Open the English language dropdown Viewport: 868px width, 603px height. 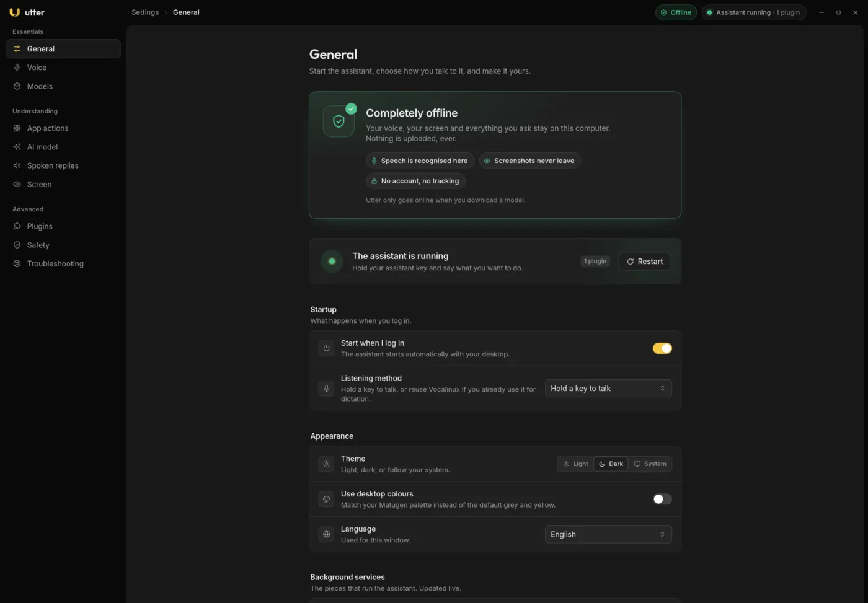(x=608, y=534)
